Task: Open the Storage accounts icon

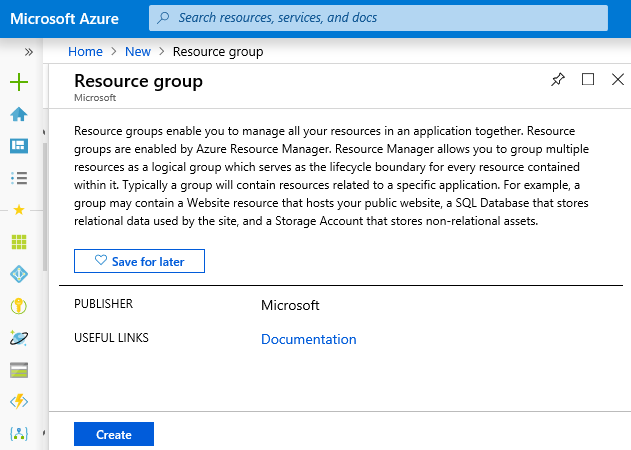Action: [19, 370]
